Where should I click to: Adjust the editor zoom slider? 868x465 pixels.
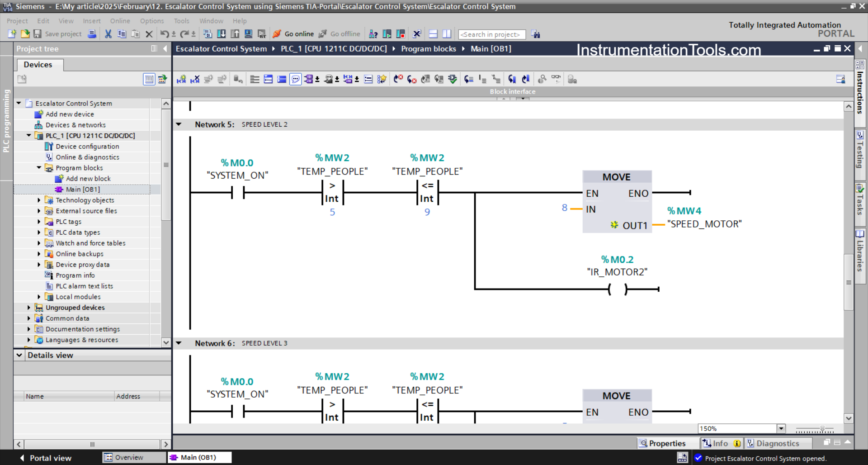point(822,428)
